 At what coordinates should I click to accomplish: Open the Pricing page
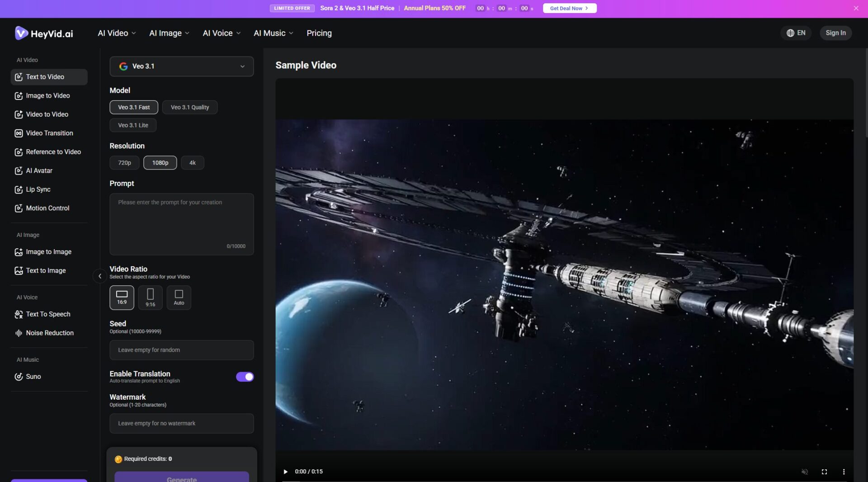[x=319, y=33]
